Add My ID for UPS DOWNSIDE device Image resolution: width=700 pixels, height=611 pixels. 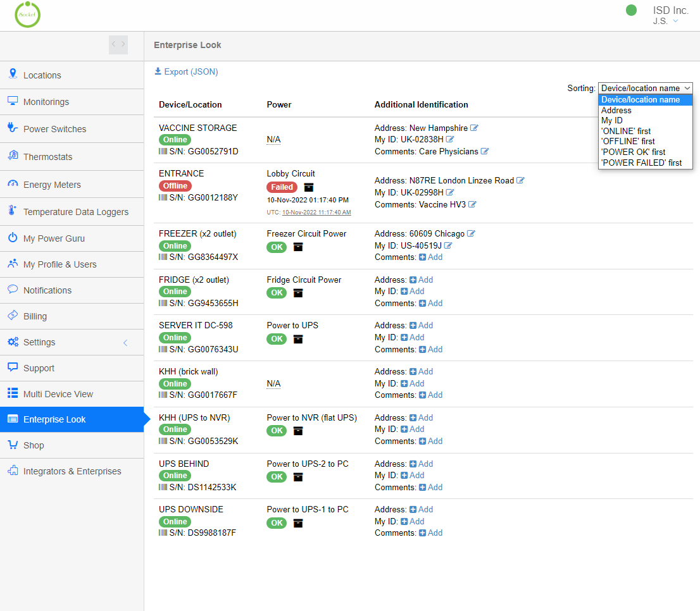[x=413, y=522]
